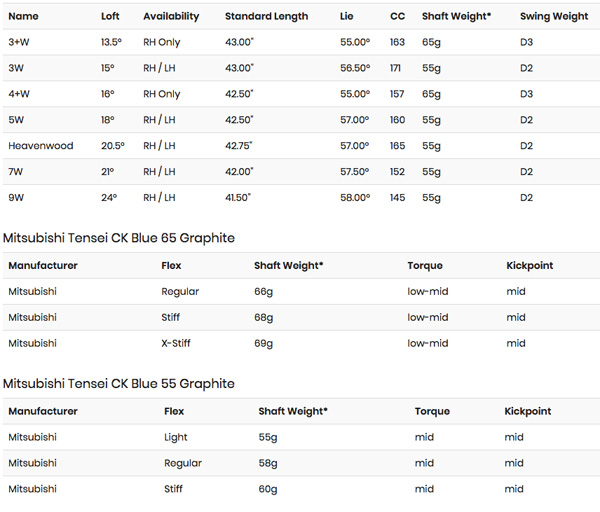This screenshot has height=512, width=600.
Task: Click the "Name" column header
Action: (23, 16)
